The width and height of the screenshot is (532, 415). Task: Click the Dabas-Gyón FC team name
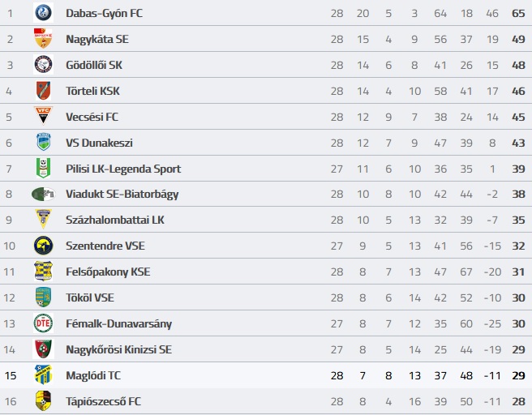tap(104, 13)
